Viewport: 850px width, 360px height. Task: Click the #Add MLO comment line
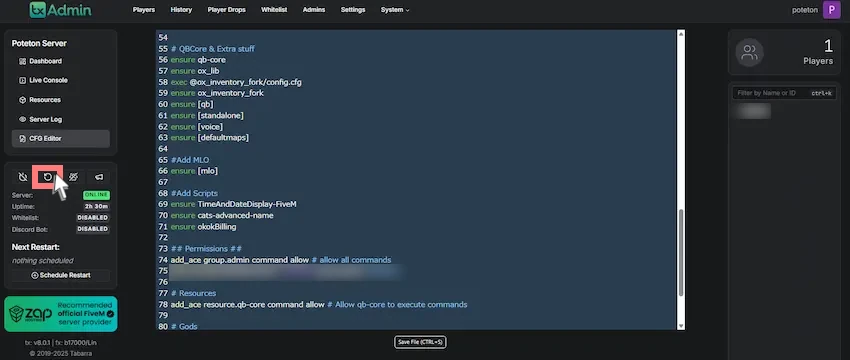tap(190, 160)
